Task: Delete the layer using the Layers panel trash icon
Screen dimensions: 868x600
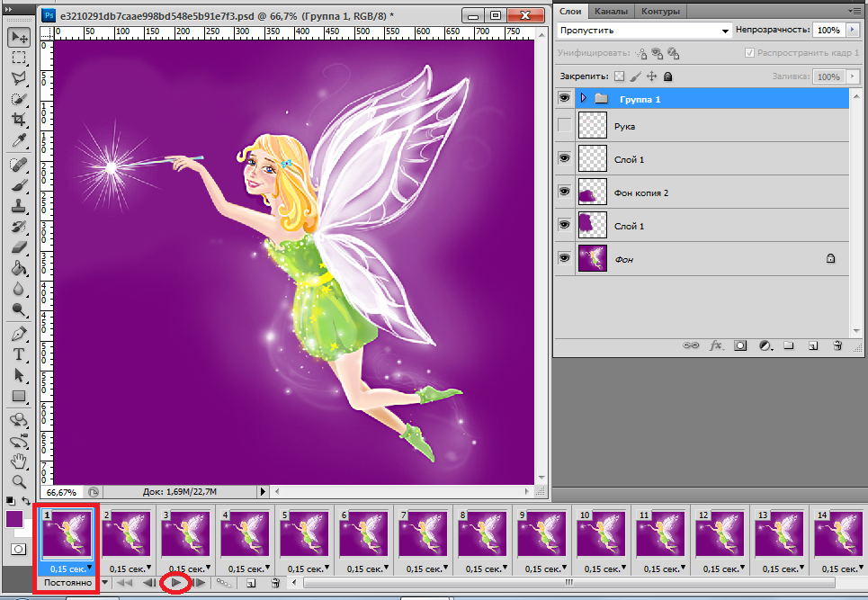Action: (837, 345)
